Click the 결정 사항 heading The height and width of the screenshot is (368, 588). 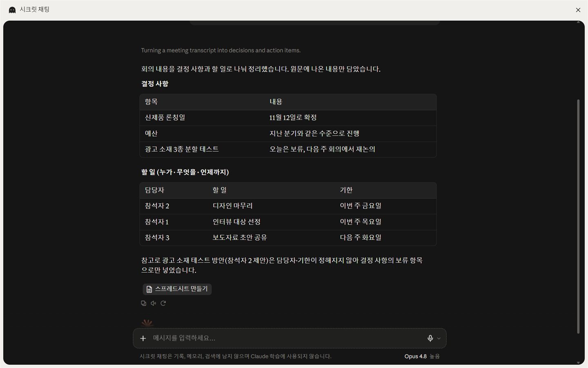pyautogui.click(x=155, y=84)
